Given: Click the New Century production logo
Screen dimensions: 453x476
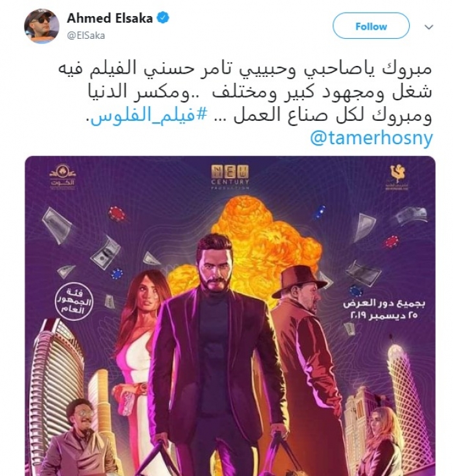Looking at the screenshot, I should (230, 177).
